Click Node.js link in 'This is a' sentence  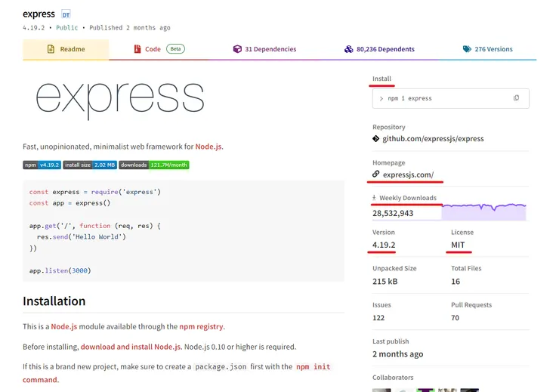tap(63, 326)
